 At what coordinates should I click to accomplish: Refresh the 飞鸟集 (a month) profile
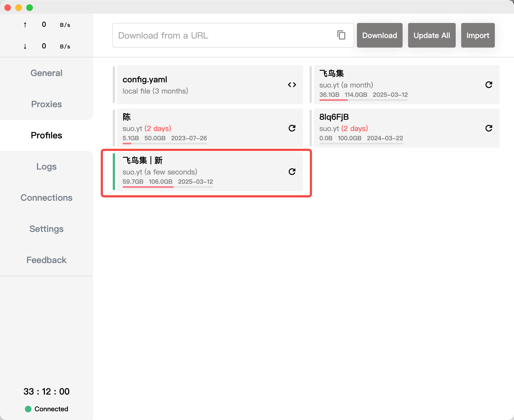(x=489, y=85)
